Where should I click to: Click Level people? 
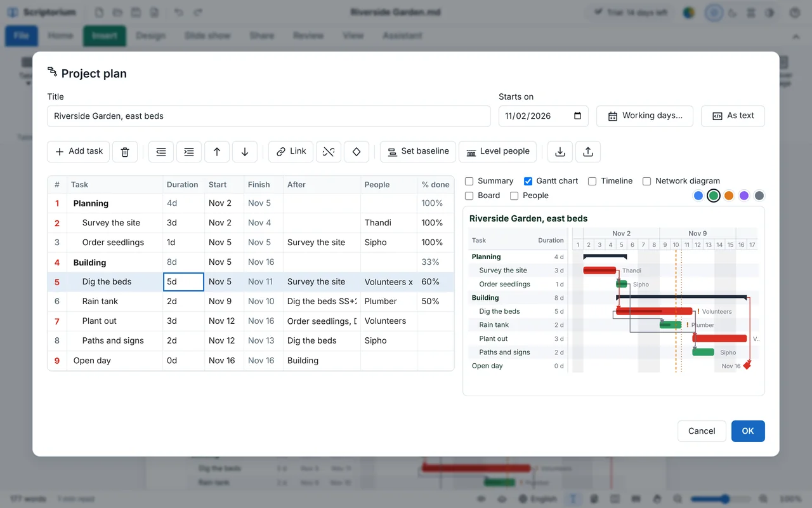[498, 152]
